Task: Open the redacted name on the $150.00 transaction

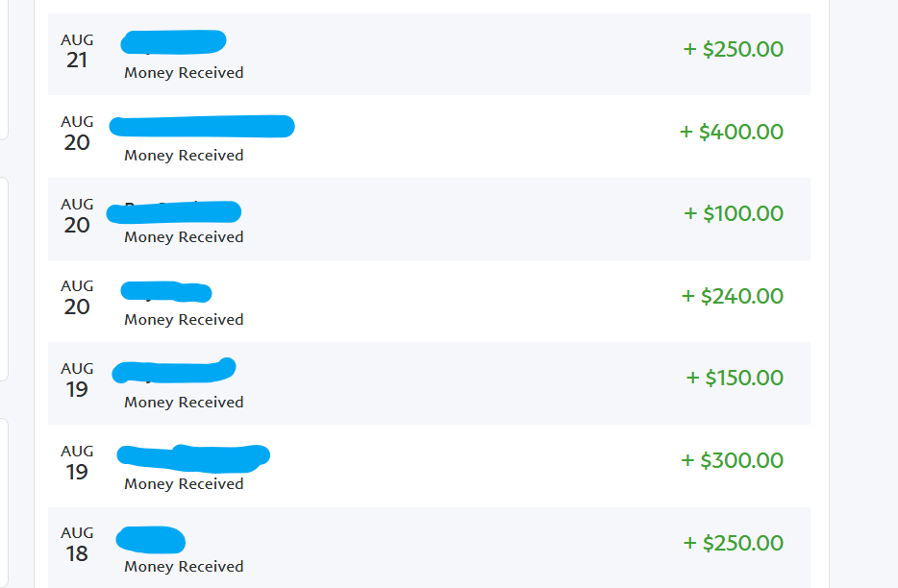Action: 174,371
